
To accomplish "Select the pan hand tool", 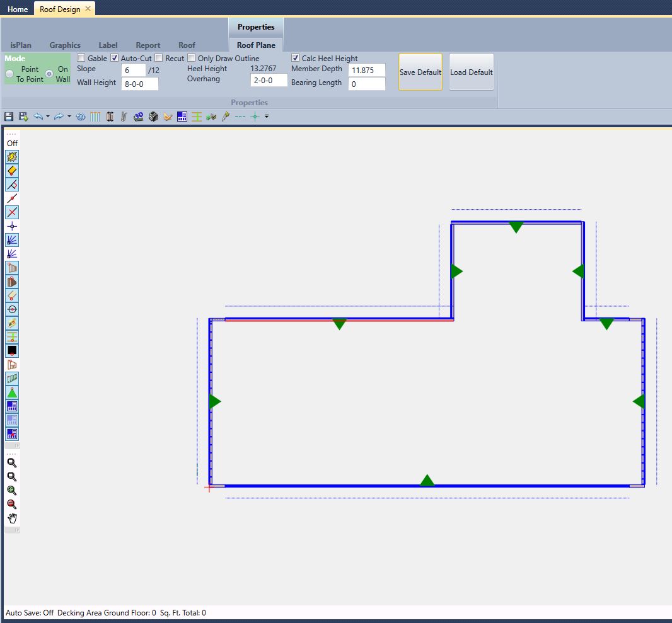I will point(12,518).
